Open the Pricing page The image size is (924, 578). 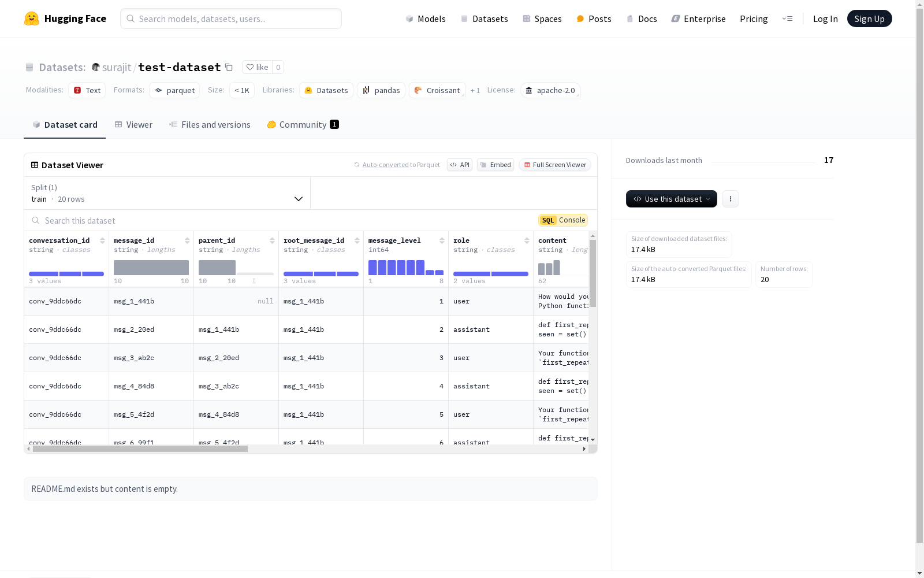tap(754, 18)
